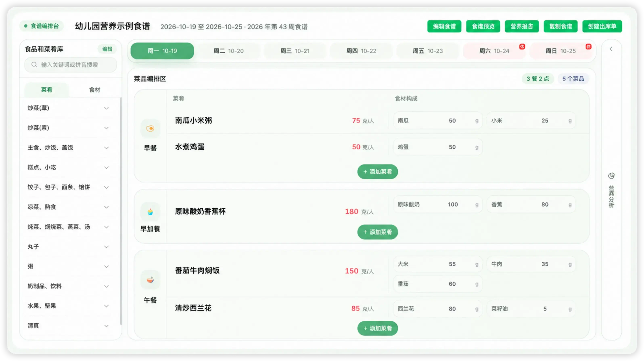This screenshot has width=644, height=361.
Task: Click the lunch bowl icon above 午餐
Action: (150, 279)
